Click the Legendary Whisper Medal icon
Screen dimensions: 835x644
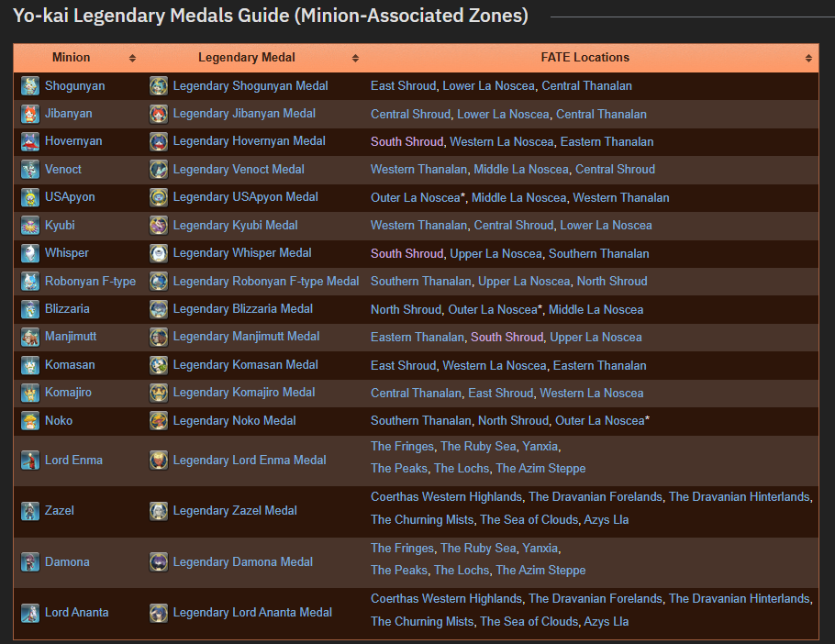[x=159, y=253]
